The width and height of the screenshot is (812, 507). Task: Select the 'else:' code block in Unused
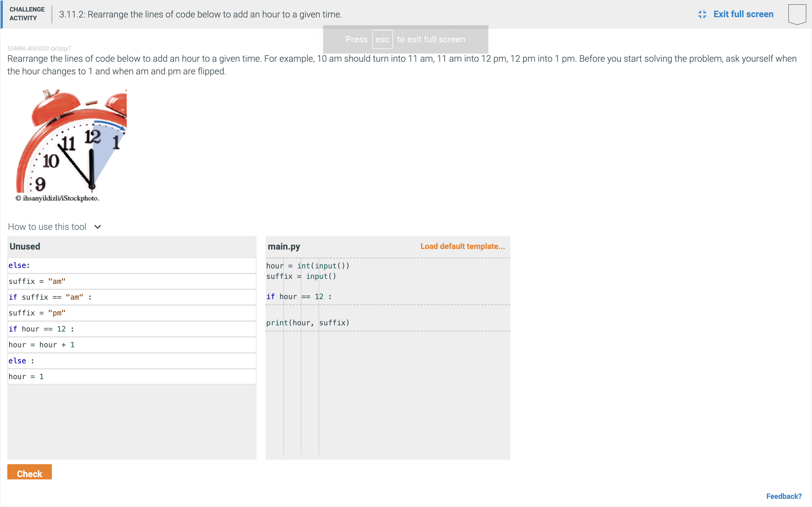132,265
